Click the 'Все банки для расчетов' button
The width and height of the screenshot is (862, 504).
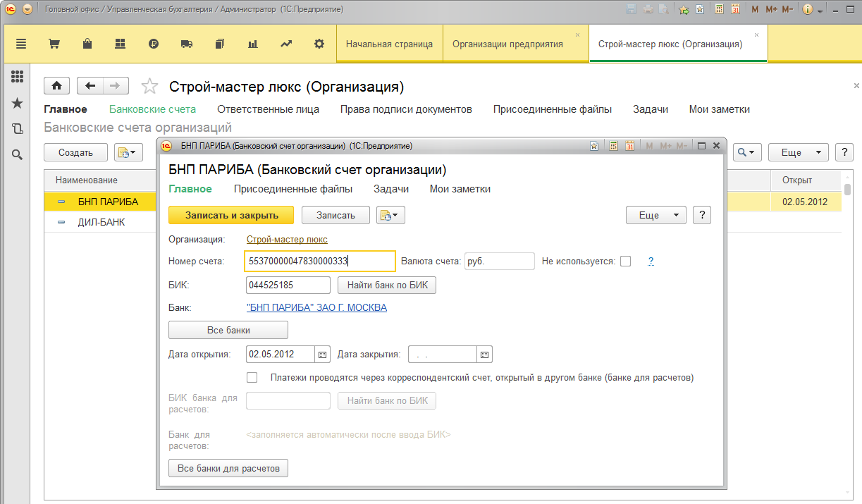tap(228, 468)
